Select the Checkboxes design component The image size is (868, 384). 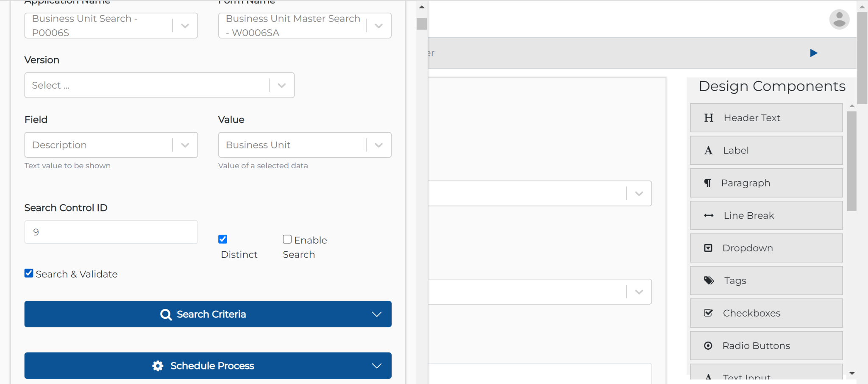(766, 313)
